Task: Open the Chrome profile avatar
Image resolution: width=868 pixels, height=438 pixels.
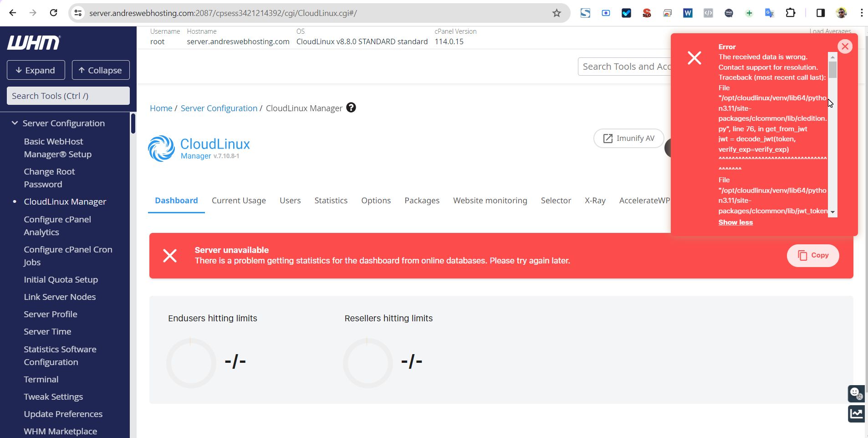Action: (842, 13)
